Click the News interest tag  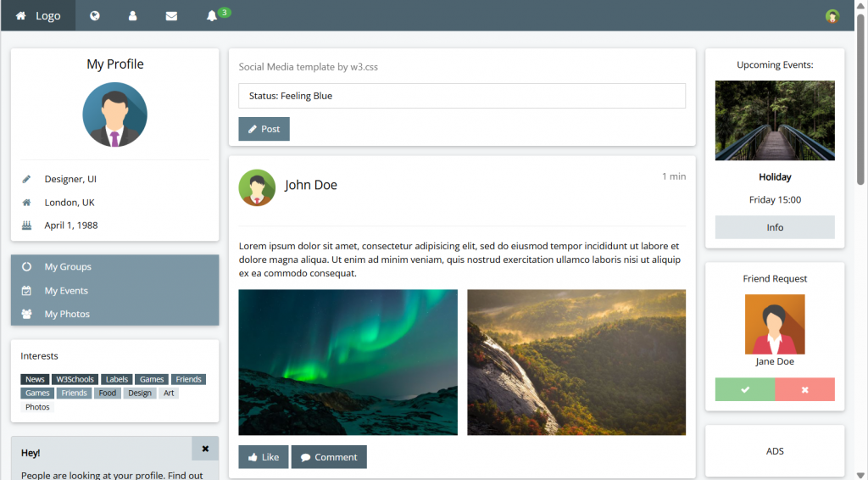tap(35, 379)
